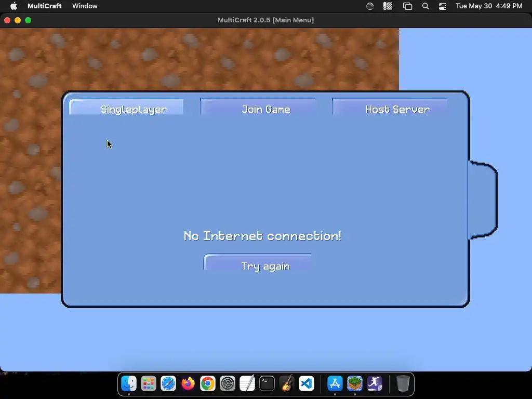Launch Firefox from the Dock

[188, 384]
